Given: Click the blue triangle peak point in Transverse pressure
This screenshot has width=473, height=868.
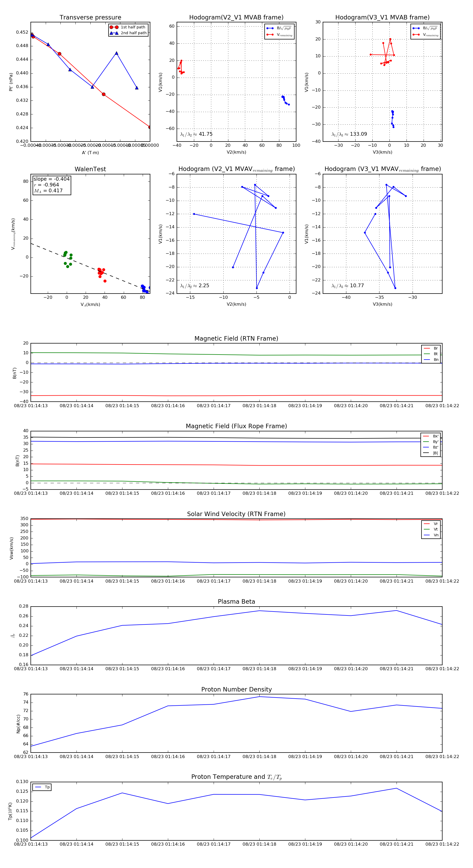Looking at the screenshot, I should pyautogui.click(x=116, y=53).
